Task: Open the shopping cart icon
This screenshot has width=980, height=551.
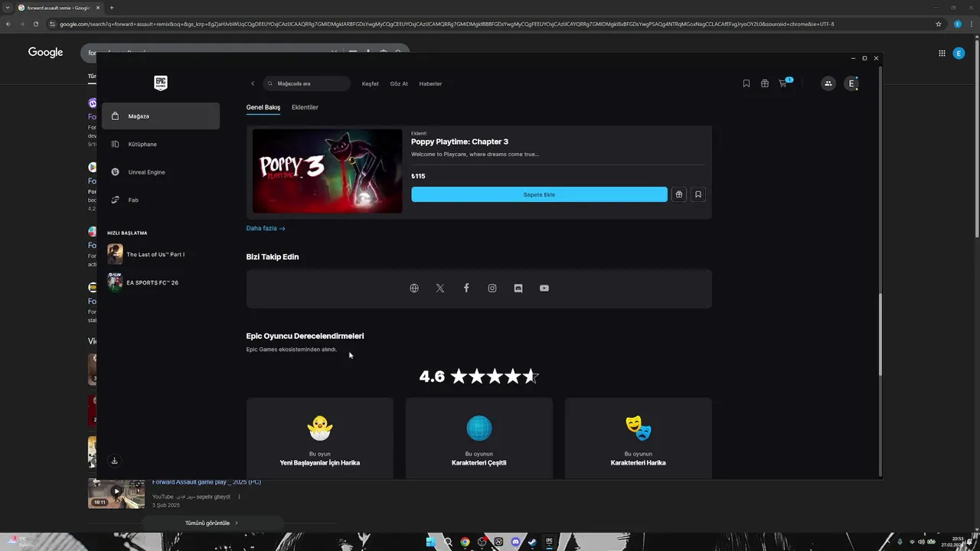Action: [x=783, y=83]
